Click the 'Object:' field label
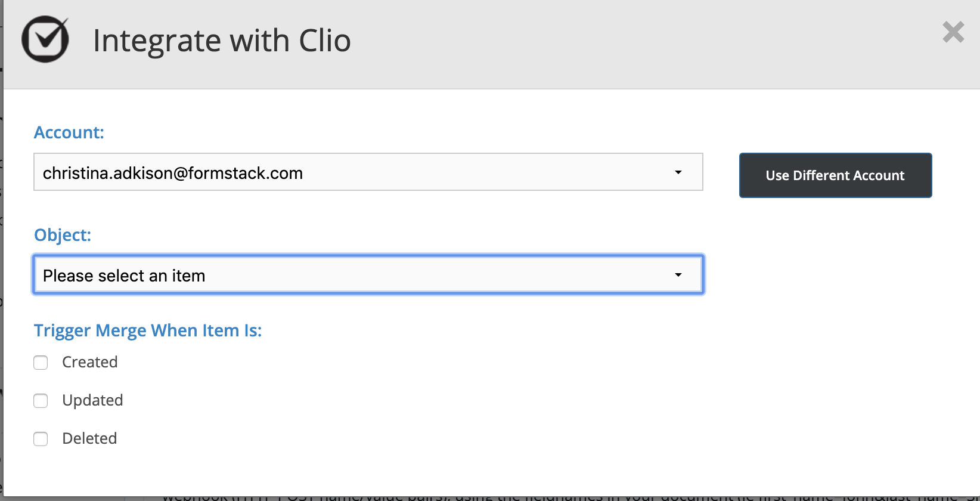 (x=63, y=235)
